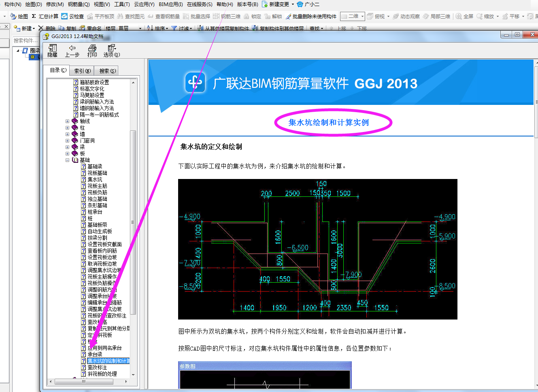Open the 设置筏板变截面 help topic

[x=105, y=244]
